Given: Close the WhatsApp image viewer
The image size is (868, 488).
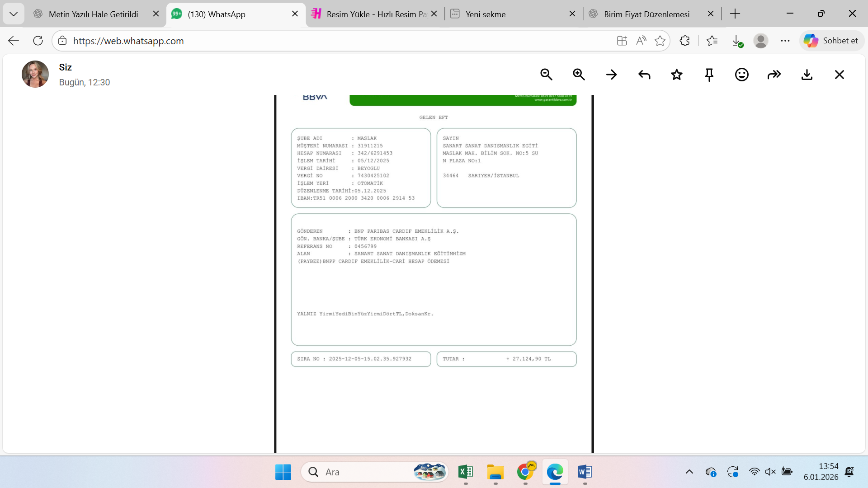Looking at the screenshot, I should coord(840,75).
